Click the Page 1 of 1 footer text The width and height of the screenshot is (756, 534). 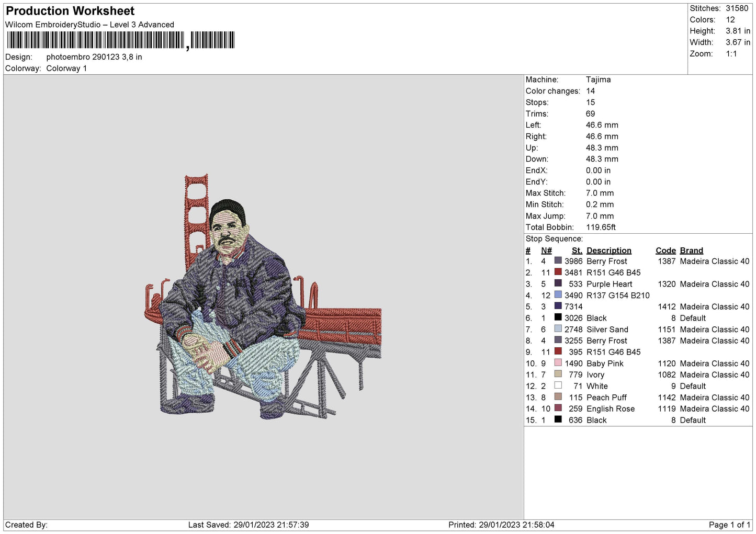729,525
